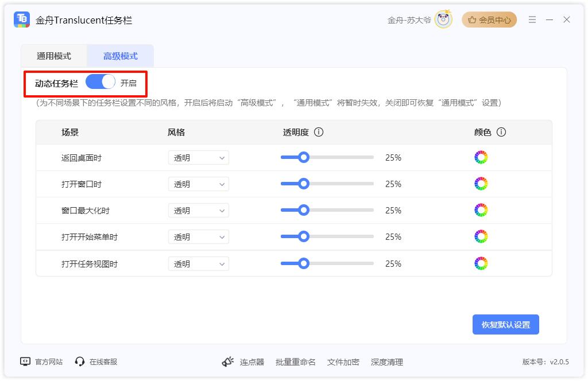The height and width of the screenshot is (381, 588).
Task: Click the transparency info icon in header
Action: [319, 132]
